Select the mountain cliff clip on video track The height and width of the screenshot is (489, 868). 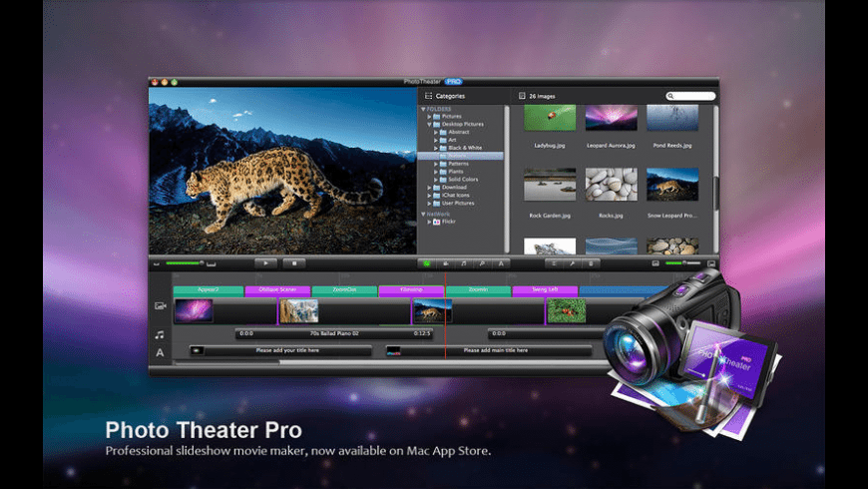(299, 310)
